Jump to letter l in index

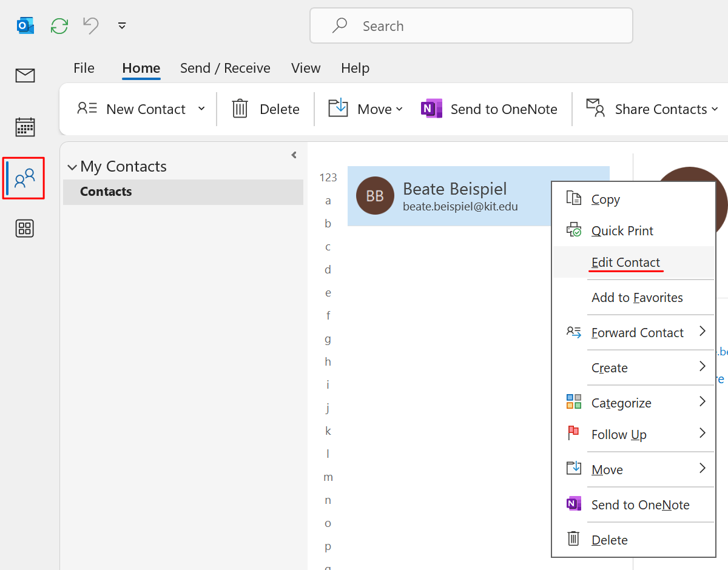pos(328,454)
